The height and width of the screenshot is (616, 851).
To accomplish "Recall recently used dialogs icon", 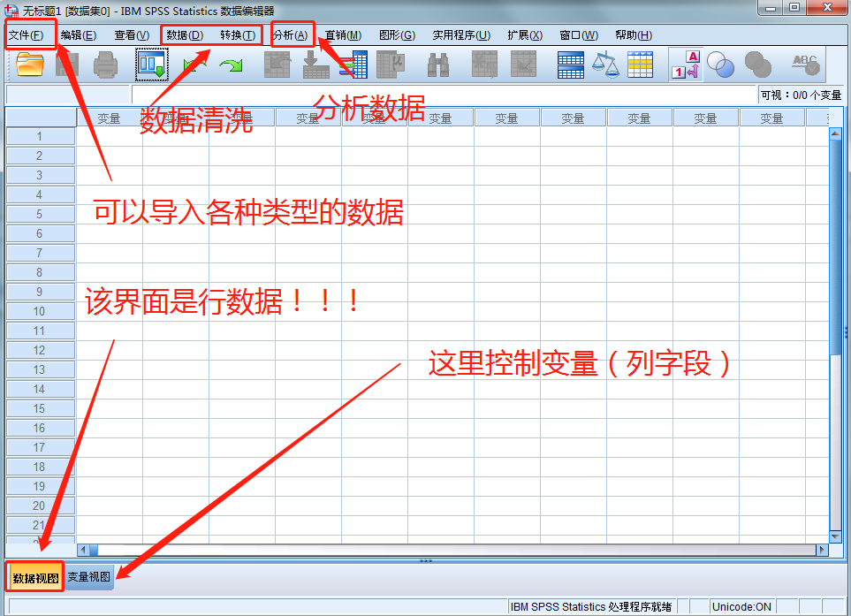I will (x=151, y=65).
